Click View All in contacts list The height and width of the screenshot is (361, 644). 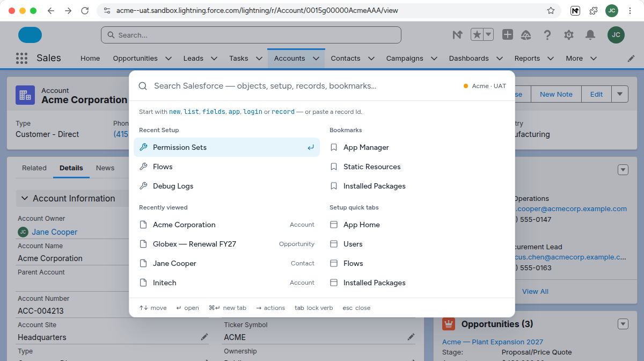(535, 291)
